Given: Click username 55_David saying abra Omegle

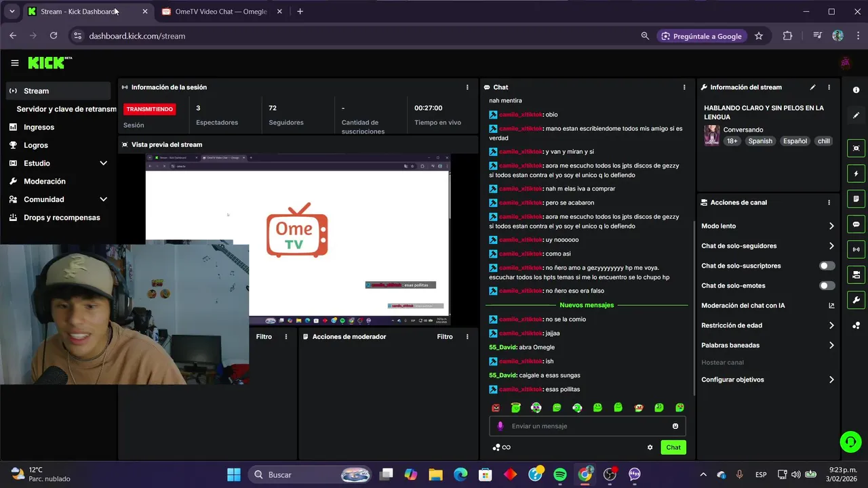Looking at the screenshot, I should [502, 347].
